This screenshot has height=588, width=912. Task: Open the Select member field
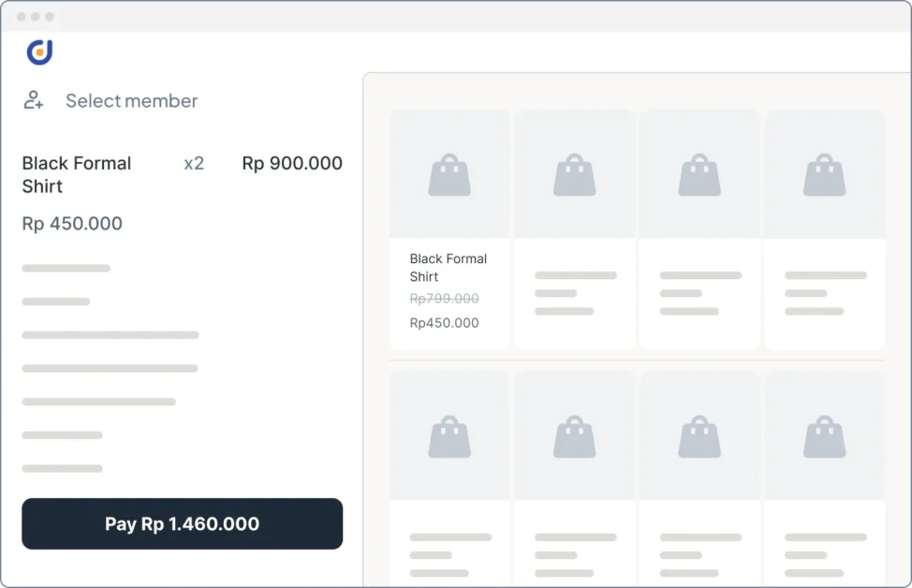pos(131,101)
